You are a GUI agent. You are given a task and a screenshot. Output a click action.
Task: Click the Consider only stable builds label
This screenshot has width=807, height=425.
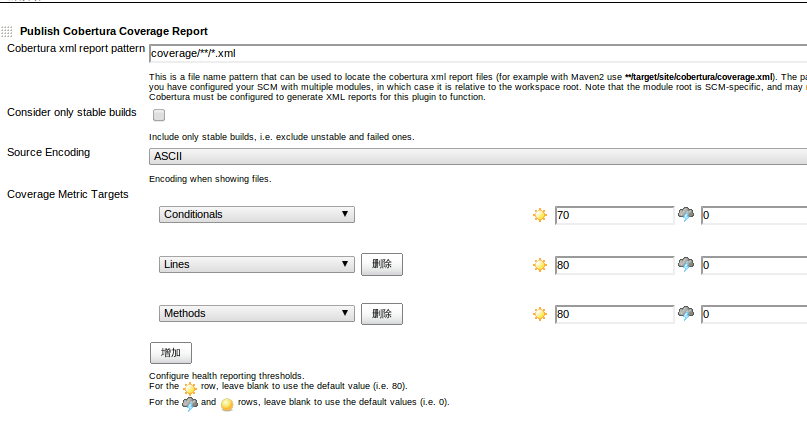(x=72, y=113)
